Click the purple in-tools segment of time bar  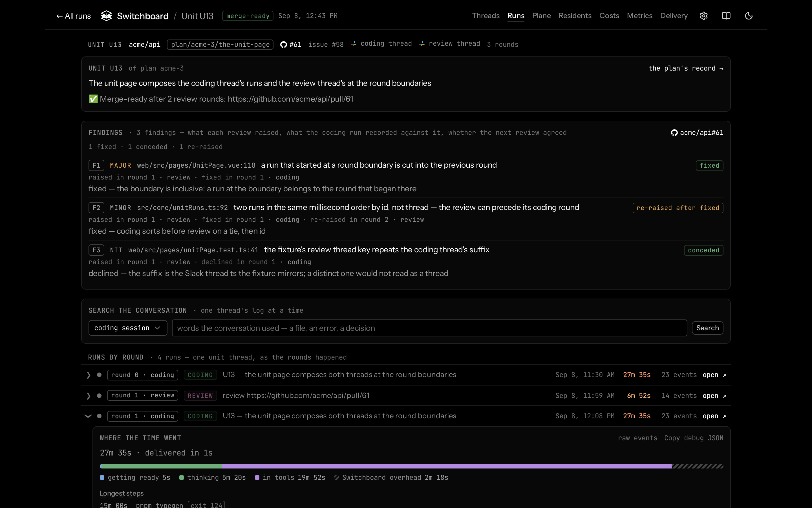[447, 466]
